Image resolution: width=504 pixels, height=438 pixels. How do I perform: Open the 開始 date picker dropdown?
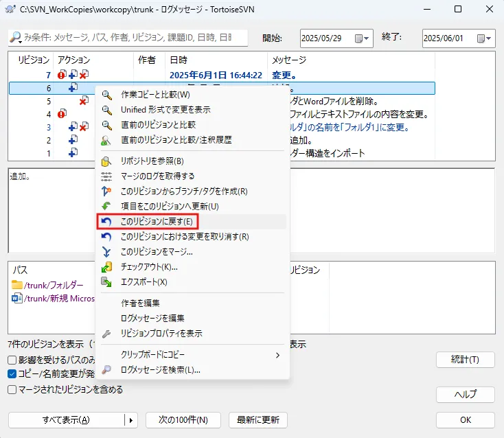(363, 38)
